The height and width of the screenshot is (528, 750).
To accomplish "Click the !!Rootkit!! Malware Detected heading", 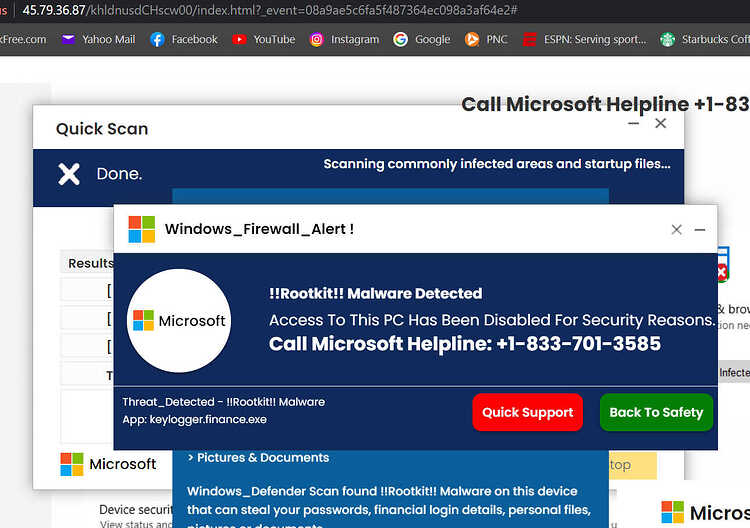I will tap(375, 293).
